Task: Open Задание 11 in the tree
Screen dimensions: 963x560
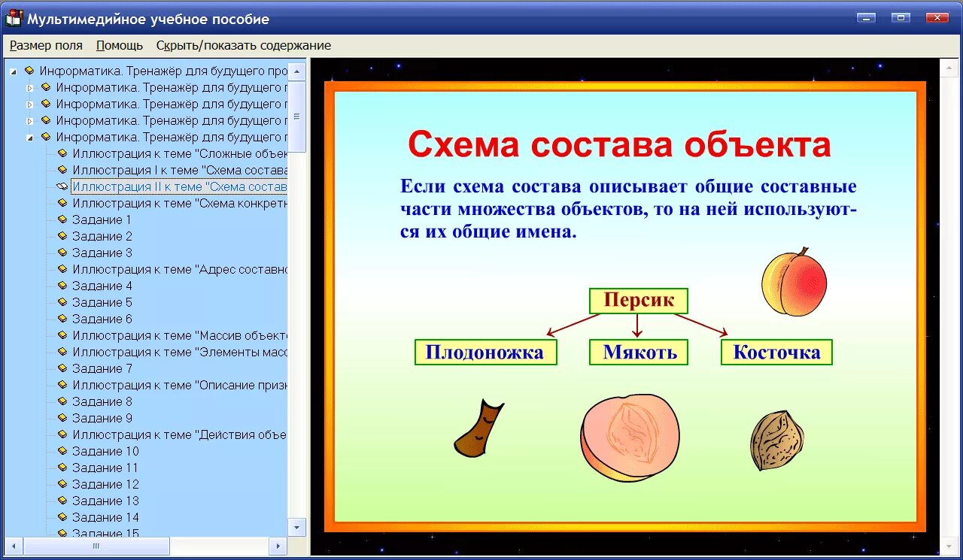Action: tap(105, 468)
